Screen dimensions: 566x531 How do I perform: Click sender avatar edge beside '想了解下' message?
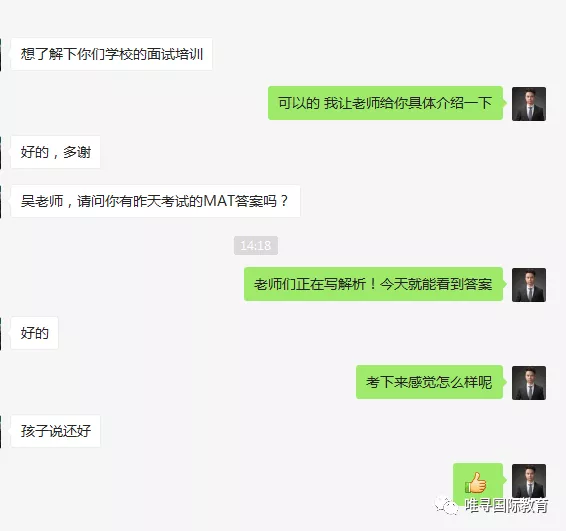point(1,54)
